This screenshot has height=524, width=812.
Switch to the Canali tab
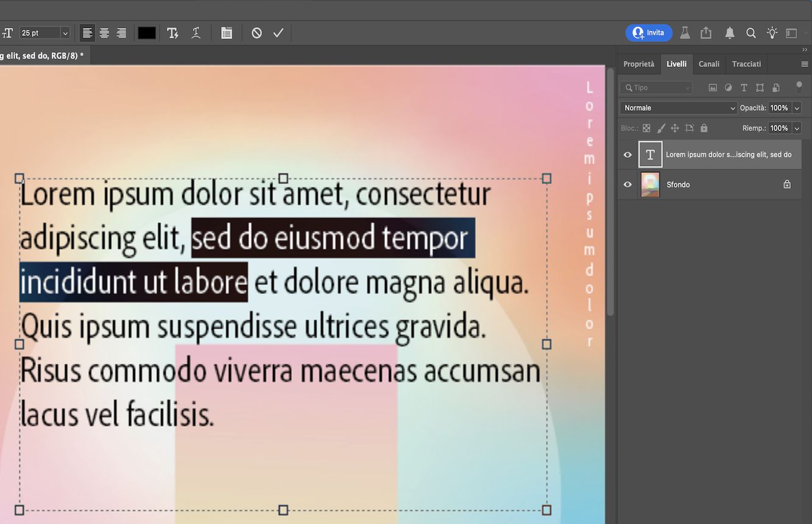[708, 63]
